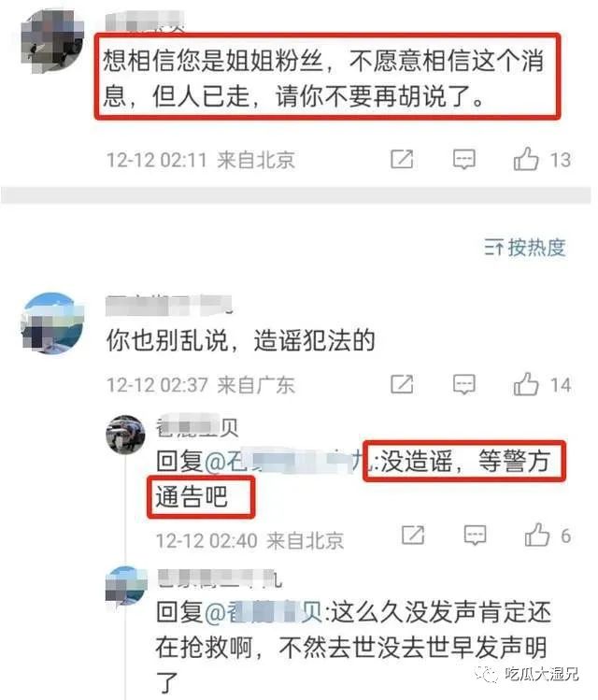This screenshot has width=598, height=700.
Task: Open avatar of 造谣犯法的 commenter
Action: tap(52, 322)
